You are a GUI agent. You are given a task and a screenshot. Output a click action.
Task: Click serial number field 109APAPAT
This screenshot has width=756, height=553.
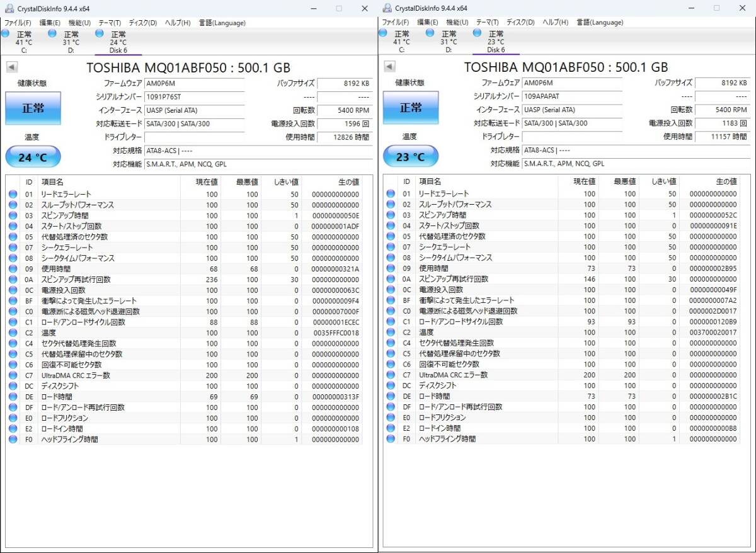[x=572, y=96]
